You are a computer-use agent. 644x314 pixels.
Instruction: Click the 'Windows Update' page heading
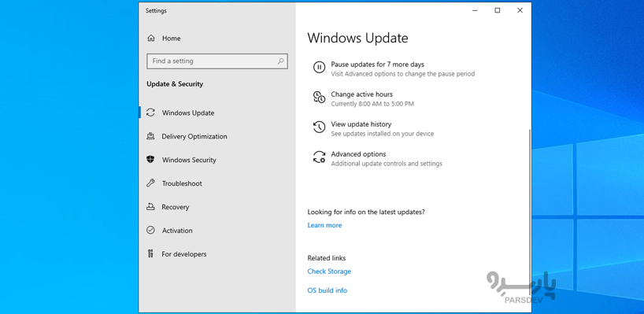pos(357,39)
